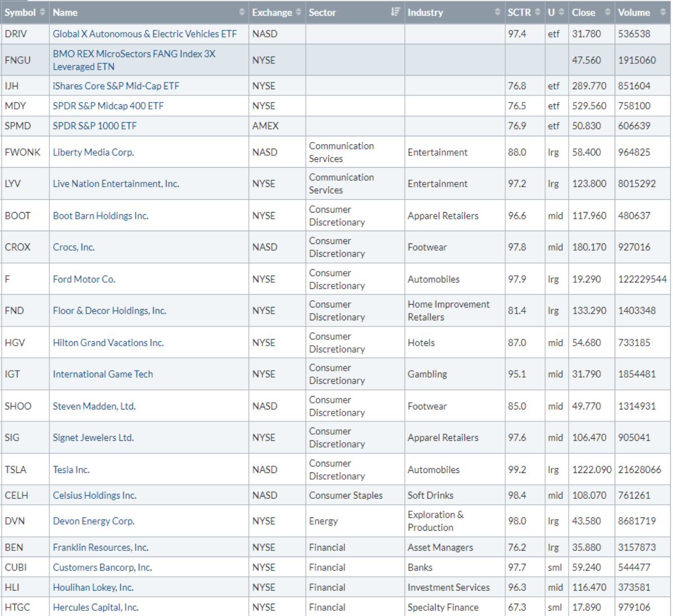Image resolution: width=673 pixels, height=616 pixels.
Task: Click the Sector descending sort icon
Action: coord(395,12)
